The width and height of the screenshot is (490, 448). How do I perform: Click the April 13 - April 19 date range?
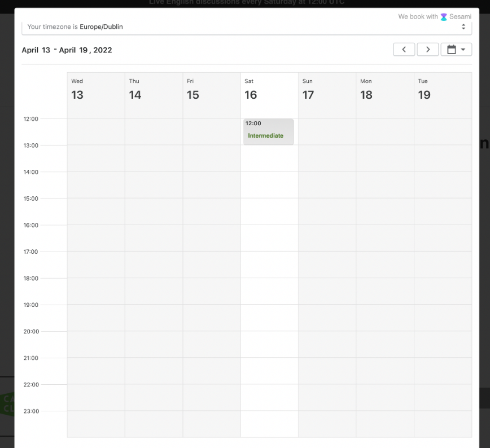pyautogui.click(x=67, y=50)
